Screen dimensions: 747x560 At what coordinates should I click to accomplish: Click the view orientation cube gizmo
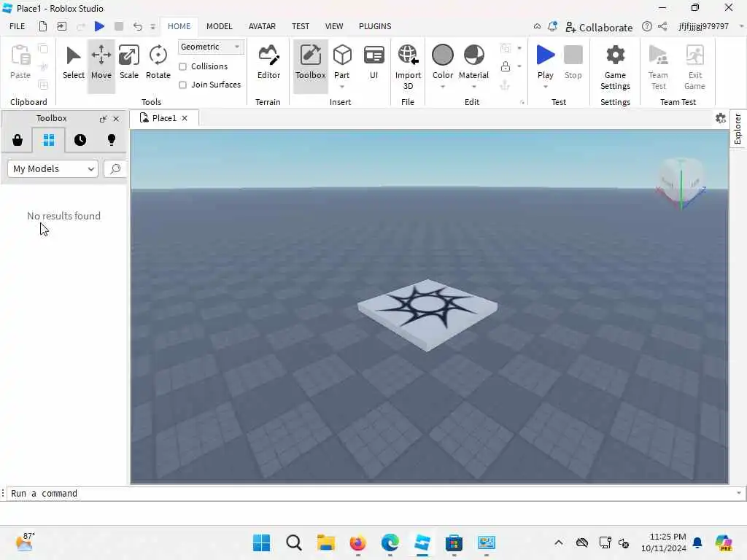(x=681, y=182)
